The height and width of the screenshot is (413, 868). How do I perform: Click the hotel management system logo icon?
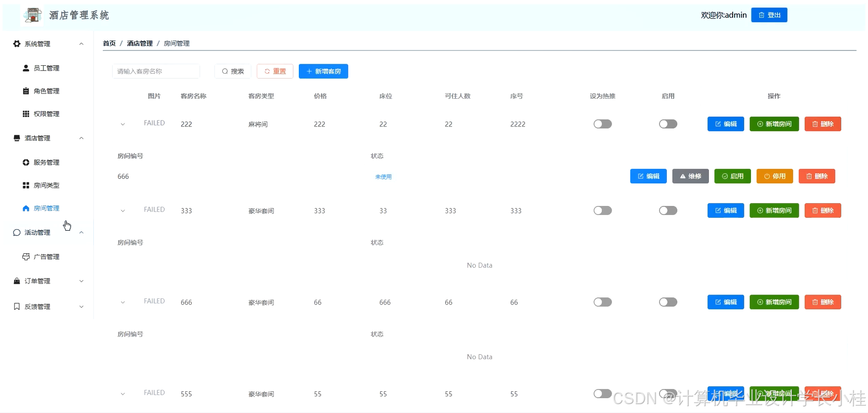coord(33,15)
